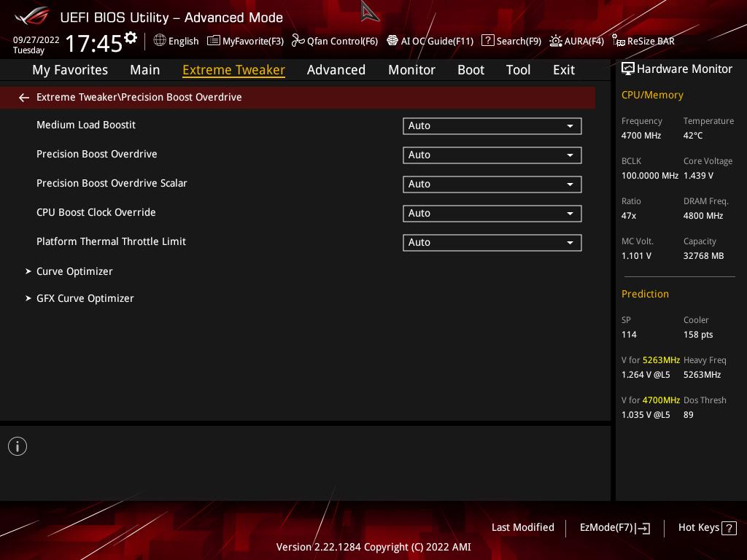
Task: Open the language globe icon
Action: click(160, 41)
